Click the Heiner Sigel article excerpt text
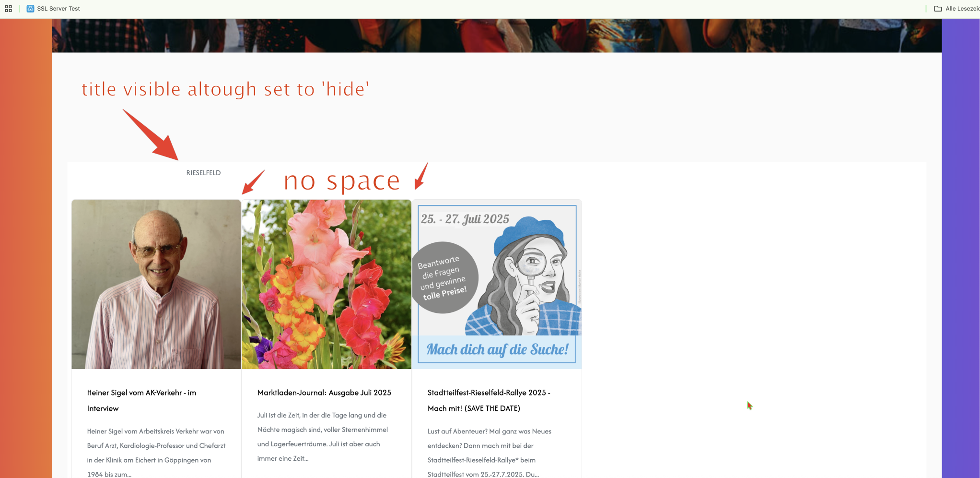The image size is (980, 478). (156, 453)
